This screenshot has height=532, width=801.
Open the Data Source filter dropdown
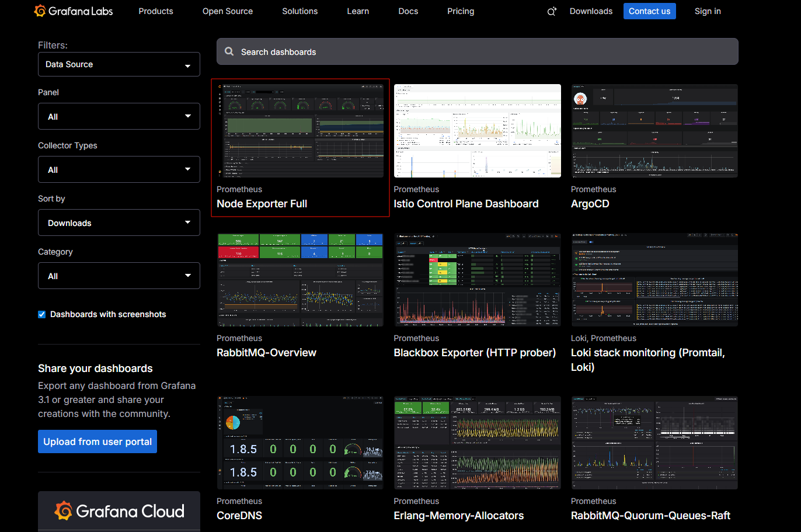pos(119,64)
